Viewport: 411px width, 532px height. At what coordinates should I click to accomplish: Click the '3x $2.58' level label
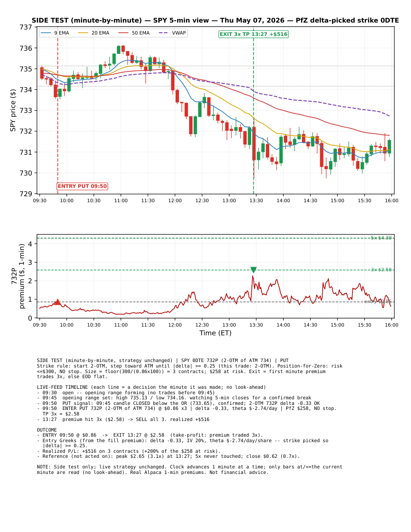click(x=381, y=270)
